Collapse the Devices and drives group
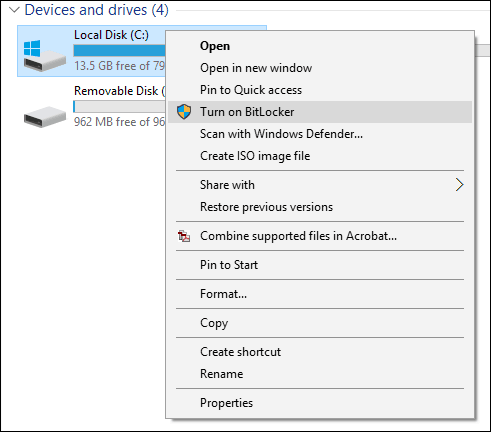491x432 pixels. click(14, 10)
